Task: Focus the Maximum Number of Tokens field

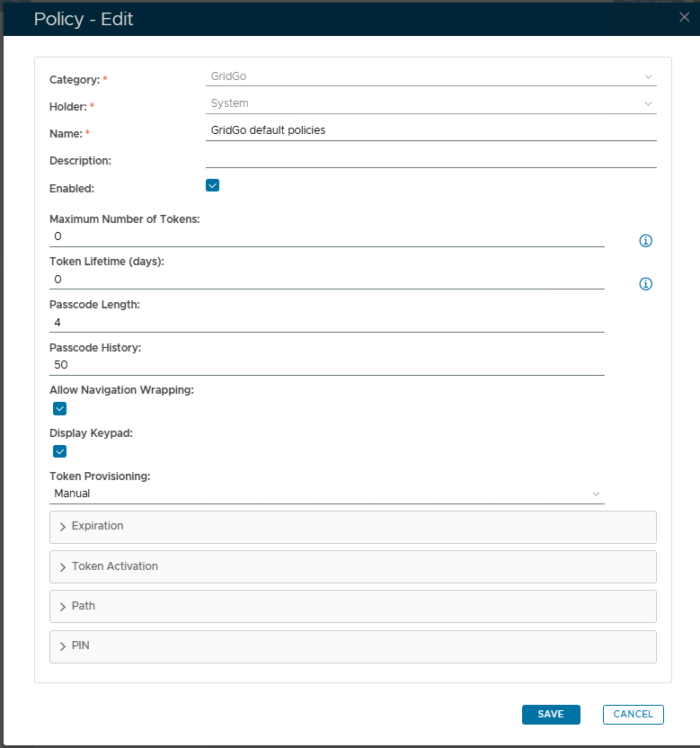Action: 327,236
